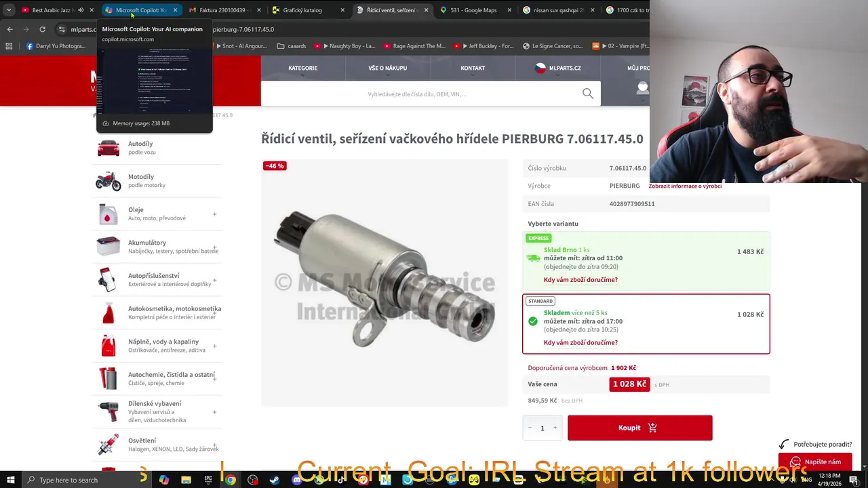Image resolution: width=868 pixels, height=488 pixels.
Task: Expand the Náplně, vody a kapaliny category
Action: point(214,346)
